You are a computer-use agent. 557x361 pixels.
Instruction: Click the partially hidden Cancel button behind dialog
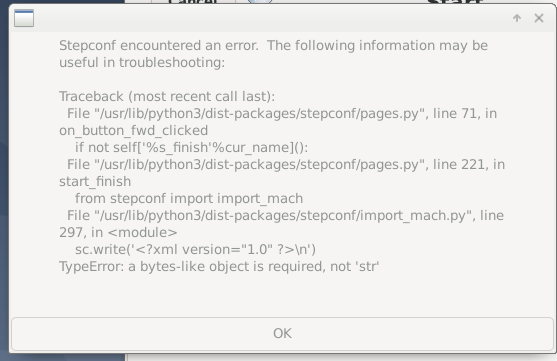pyautogui.click(x=193, y=2)
